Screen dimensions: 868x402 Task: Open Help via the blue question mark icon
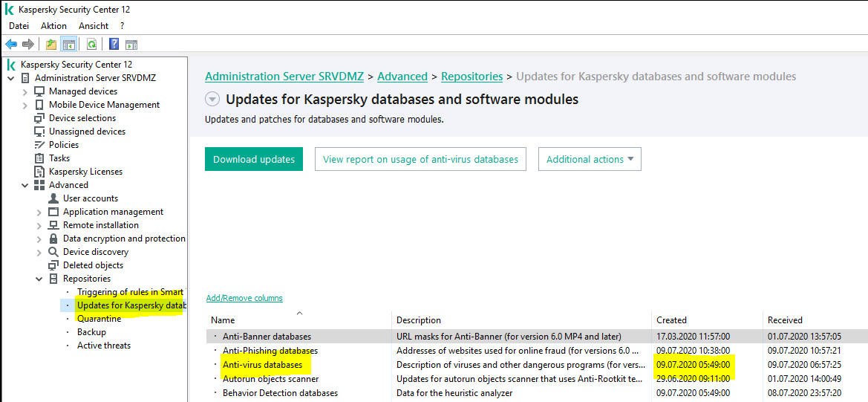click(114, 45)
